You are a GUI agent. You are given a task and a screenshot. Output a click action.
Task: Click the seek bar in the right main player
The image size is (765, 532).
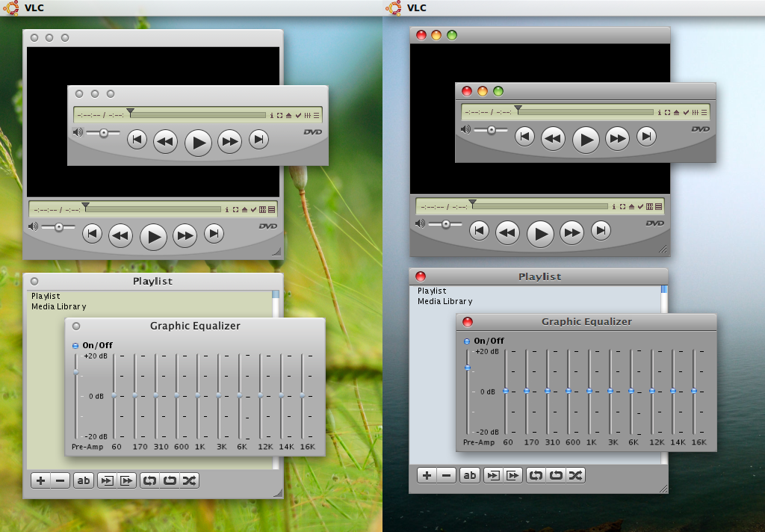[x=539, y=206]
